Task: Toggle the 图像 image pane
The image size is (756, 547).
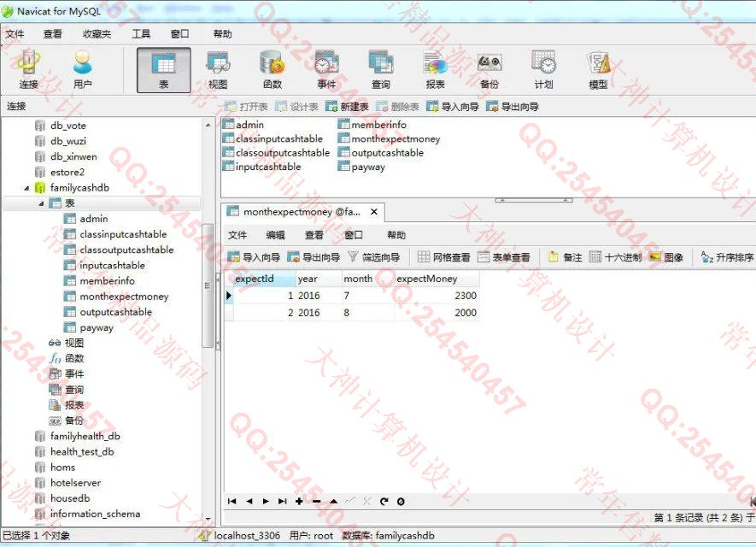Action: tap(666, 257)
